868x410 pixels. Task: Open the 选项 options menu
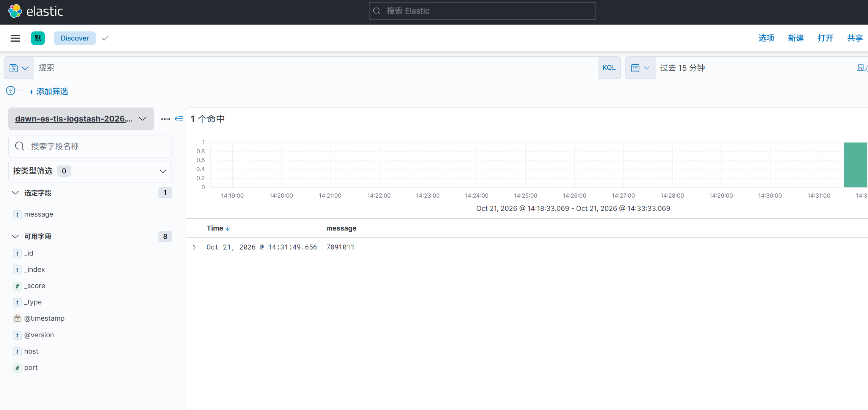(766, 38)
